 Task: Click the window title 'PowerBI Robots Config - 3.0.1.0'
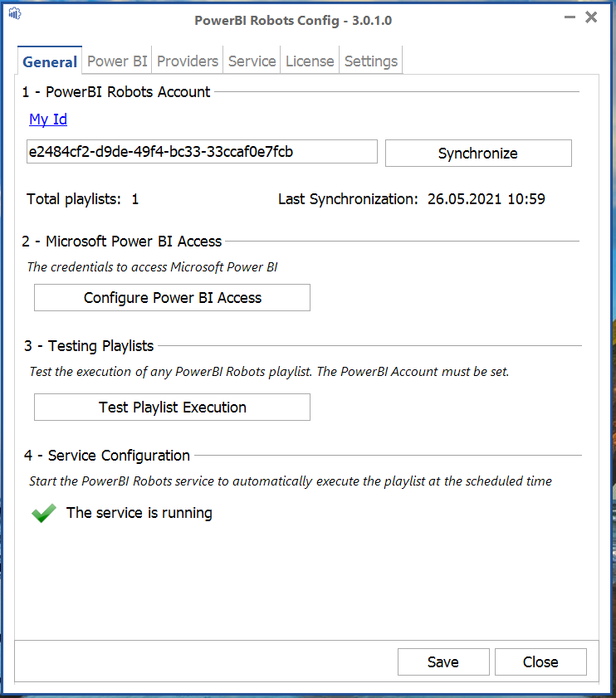[293, 21]
